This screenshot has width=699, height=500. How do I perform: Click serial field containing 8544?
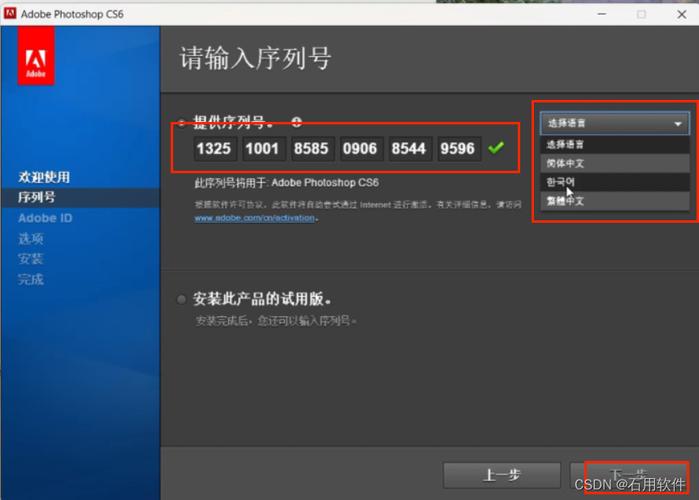[x=409, y=148]
